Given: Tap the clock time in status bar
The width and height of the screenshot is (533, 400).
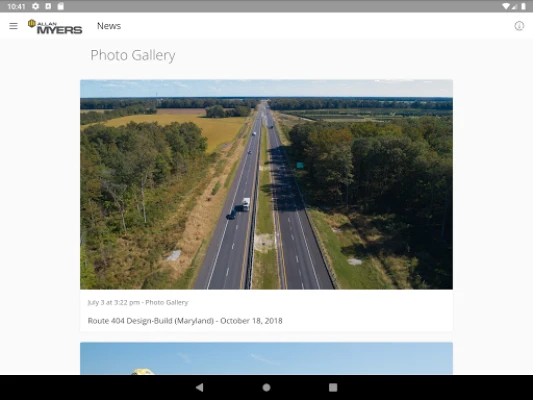Looking at the screenshot, I should (x=16, y=6).
